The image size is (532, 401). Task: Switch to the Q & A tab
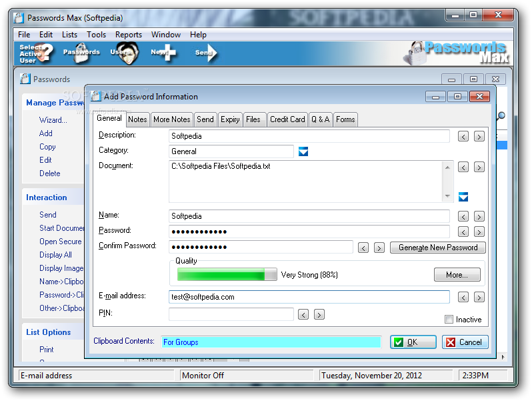pyautogui.click(x=320, y=119)
